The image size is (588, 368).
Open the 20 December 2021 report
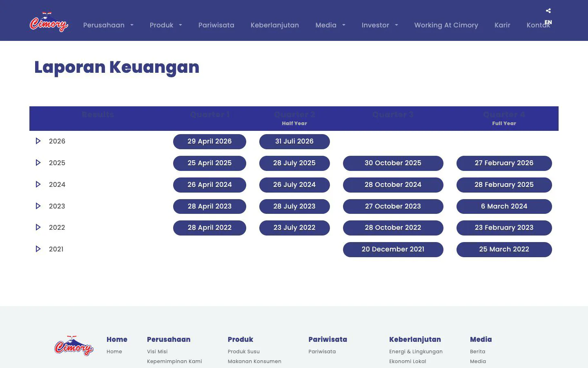pyautogui.click(x=393, y=249)
